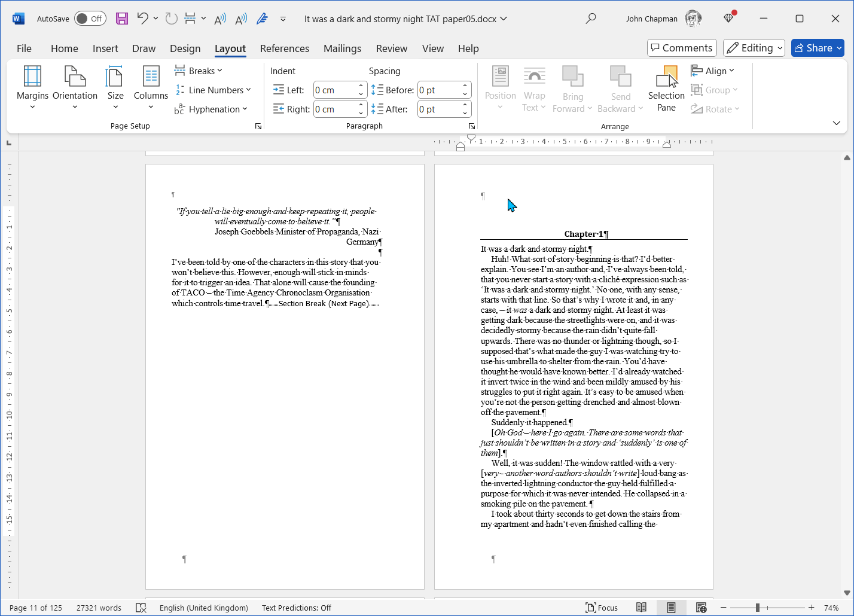Toggle Text Predictions setting in status bar

(x=296, y=608)
